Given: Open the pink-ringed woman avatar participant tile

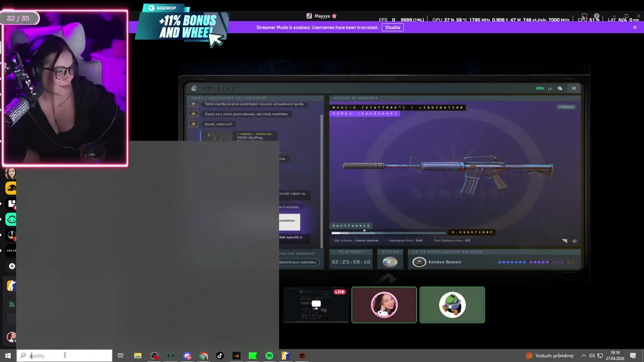Looking at the screenshot, I should point(384,305).
